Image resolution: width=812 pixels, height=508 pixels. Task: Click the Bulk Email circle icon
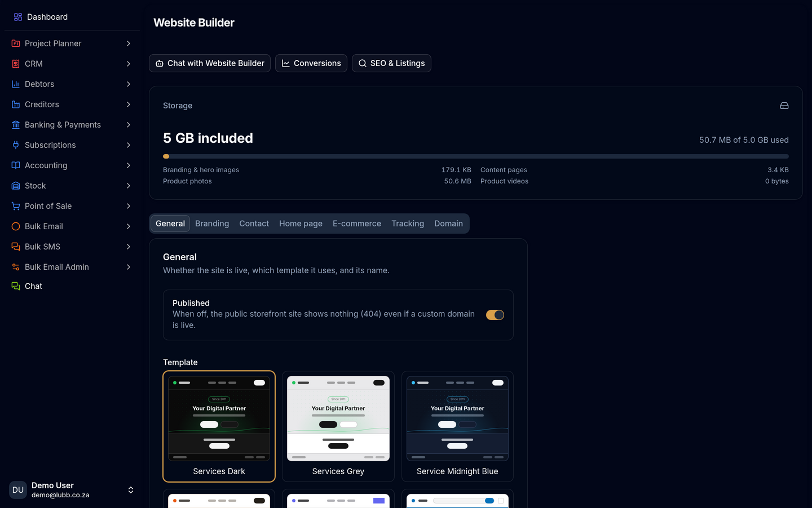[16, 226]
